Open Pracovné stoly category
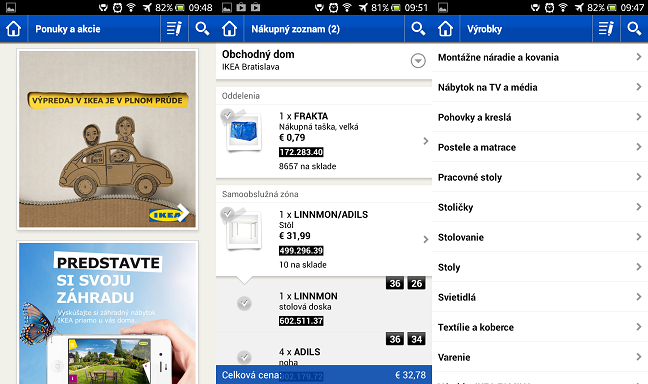The width and height of the screenshot is (648, 384). click(x=540, y=177)
